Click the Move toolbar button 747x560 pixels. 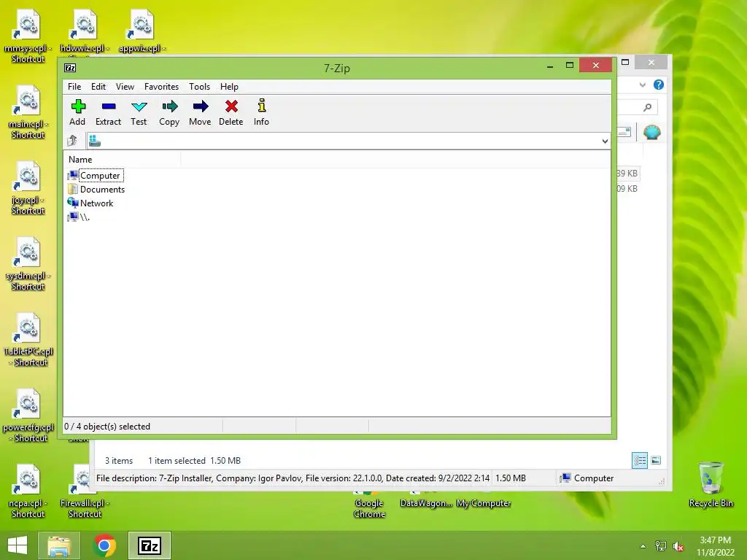pyautogui.click(x=200, y=112)
